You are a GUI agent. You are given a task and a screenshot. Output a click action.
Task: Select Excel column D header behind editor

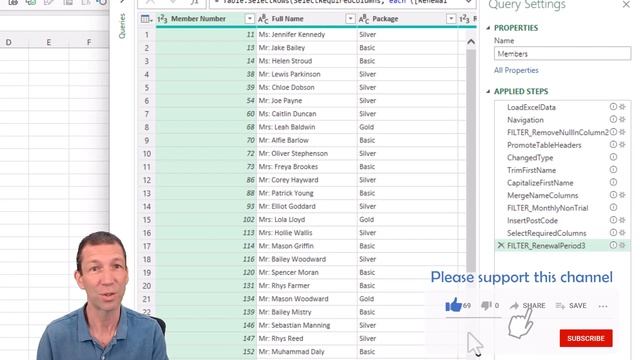coord(9,42)
